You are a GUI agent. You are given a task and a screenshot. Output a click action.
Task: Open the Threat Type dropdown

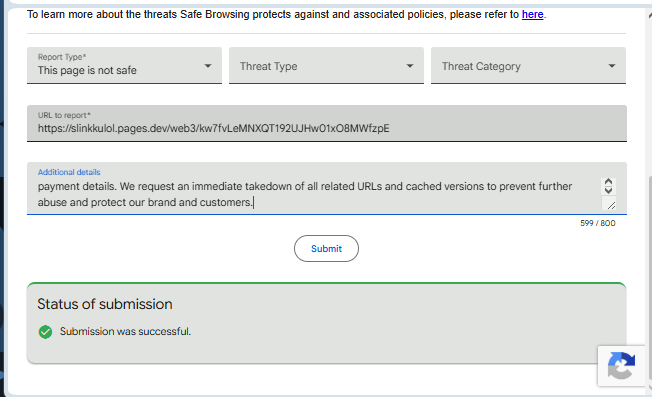(x=326, y=66)
